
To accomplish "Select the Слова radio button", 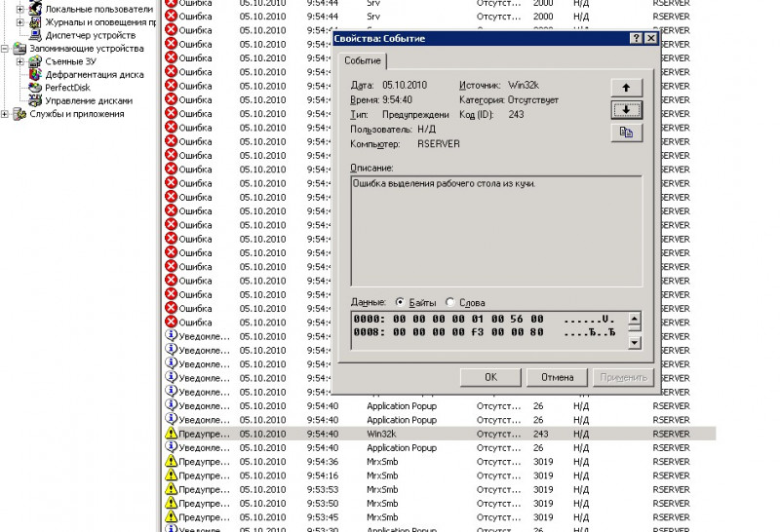I will 450,302.
